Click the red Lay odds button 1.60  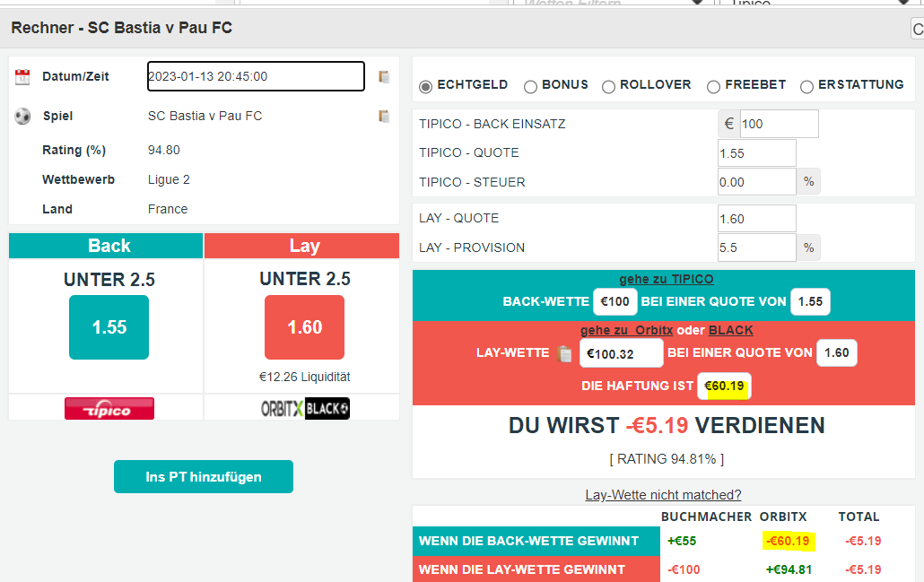tap(305, 327)
